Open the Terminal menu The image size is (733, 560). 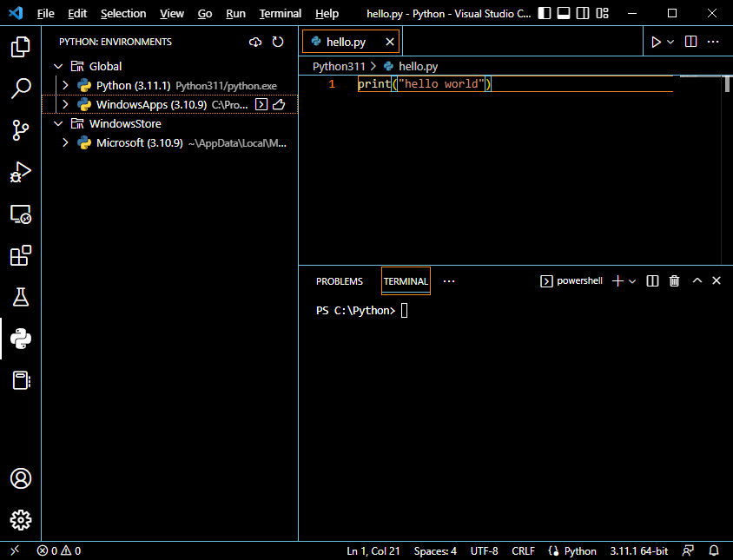click(281, 14)
